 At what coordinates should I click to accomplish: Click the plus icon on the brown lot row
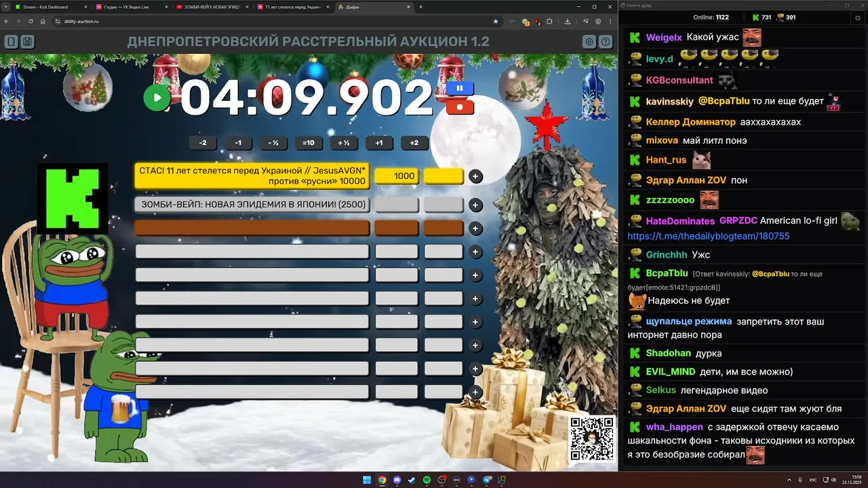475,228
